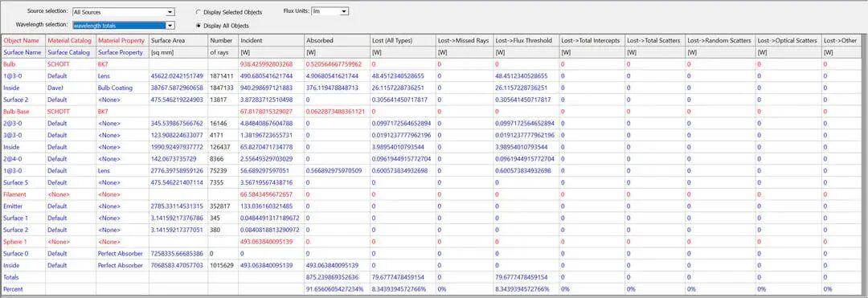This screenshot has height=298, width=868.
Task: Click the 1015629 number of rays cell
Action: pos(222,265)
